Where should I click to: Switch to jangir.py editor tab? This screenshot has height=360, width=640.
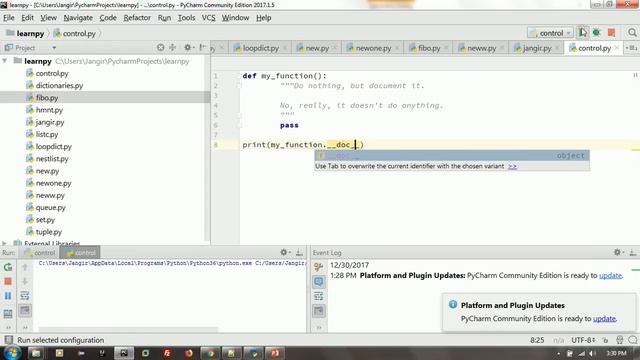(536, 48)
